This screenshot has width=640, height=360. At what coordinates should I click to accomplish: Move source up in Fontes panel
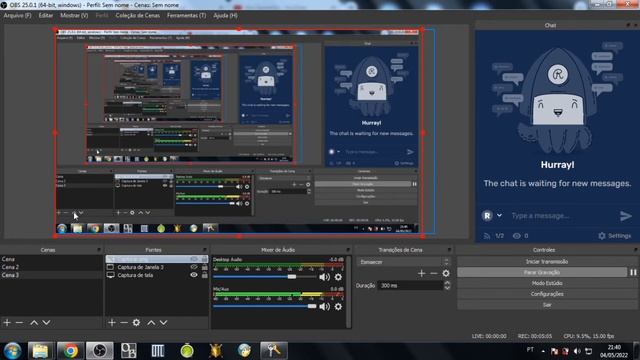click(151, 323)
